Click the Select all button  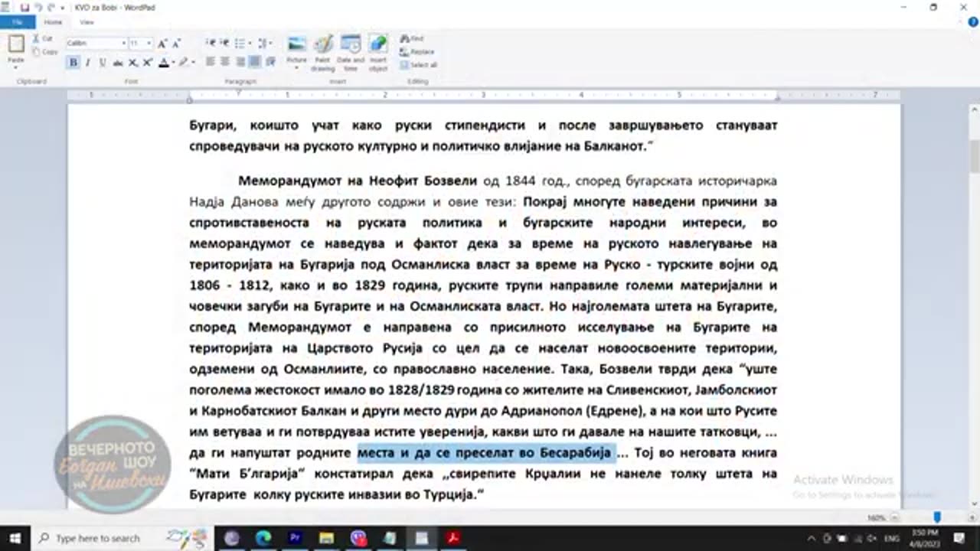coord(419,65)
